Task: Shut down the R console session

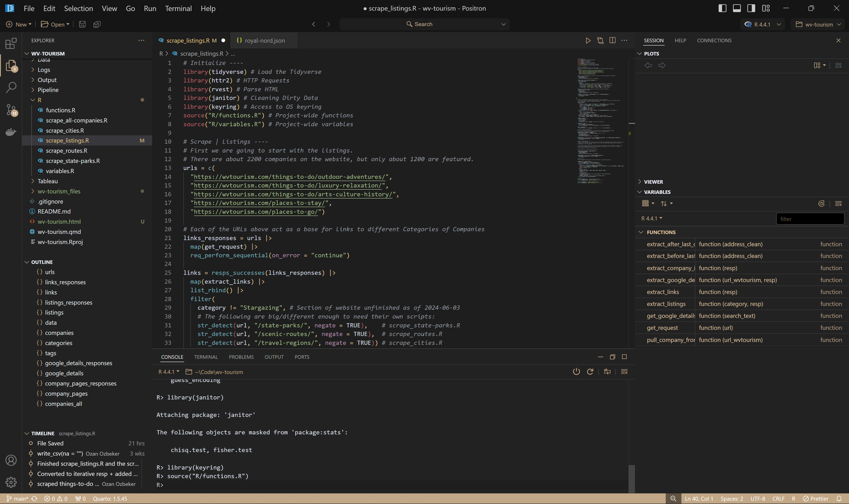Action: 576,372
